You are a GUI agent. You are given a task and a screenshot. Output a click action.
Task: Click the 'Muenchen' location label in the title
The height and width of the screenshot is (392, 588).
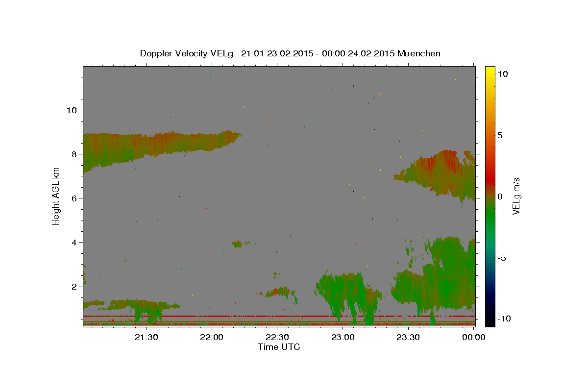point(419,53)
